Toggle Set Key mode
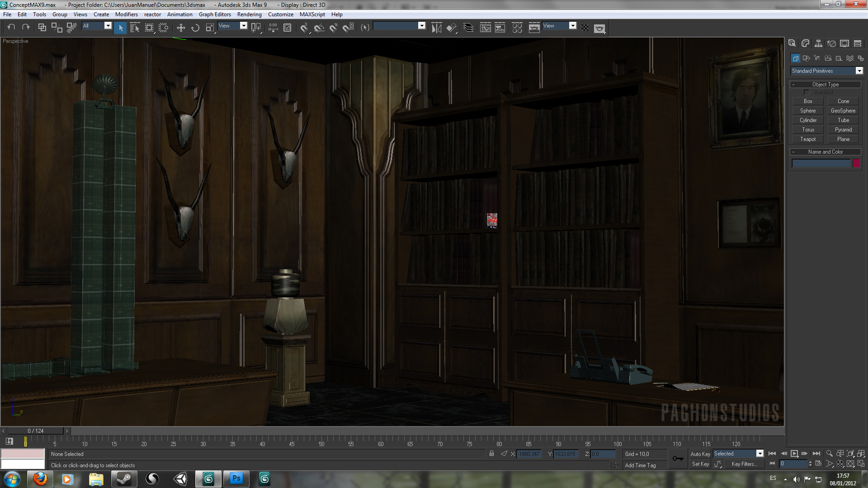This screenshot has width=868, height=488. [700, 464]
